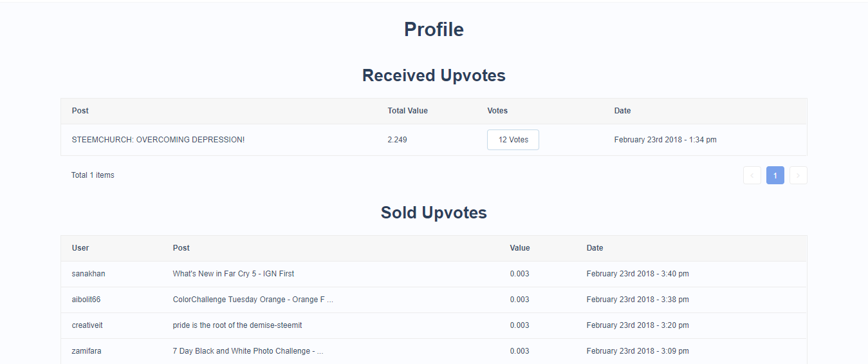The image size is (868, 364).
Task: Select page 1 in pagination
Action: (x=775, y=175)
